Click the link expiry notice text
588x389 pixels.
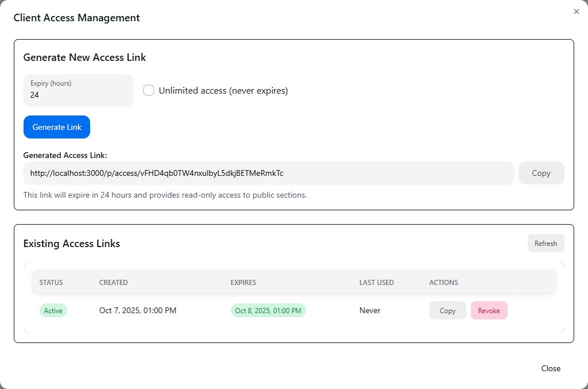click(165, 195)
